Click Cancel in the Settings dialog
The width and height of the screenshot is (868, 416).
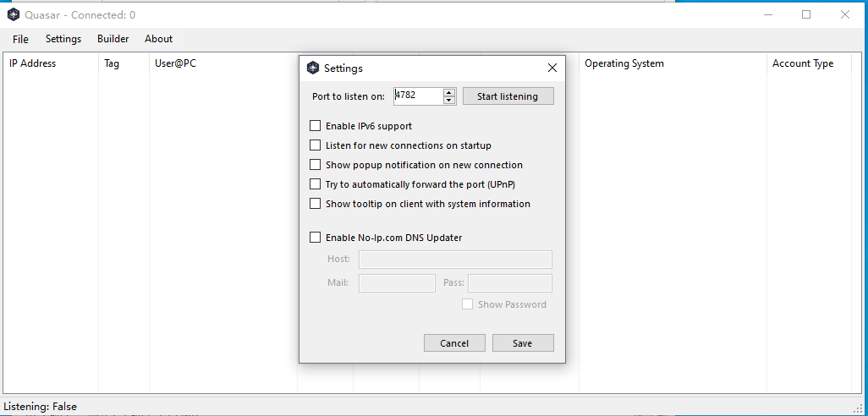coord(454,342)
